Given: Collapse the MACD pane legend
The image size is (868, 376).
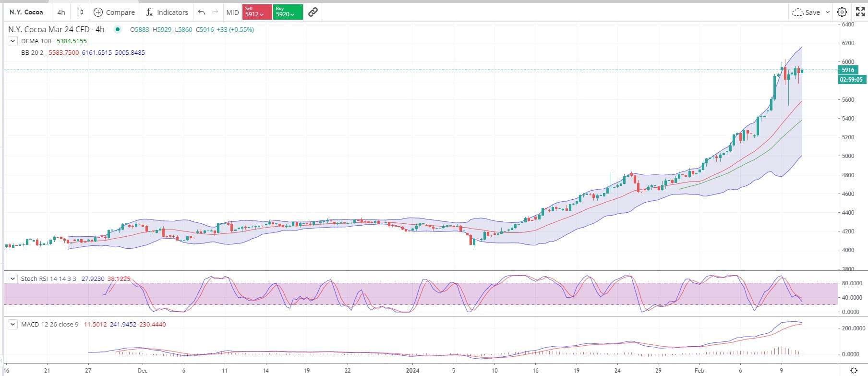Looking at the screenshot, I should coord(13,324).
